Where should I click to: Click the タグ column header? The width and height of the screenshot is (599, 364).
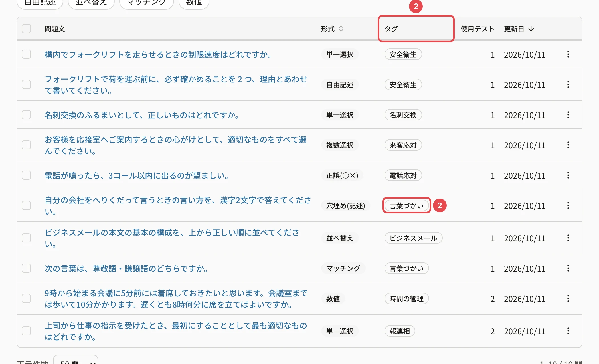point(391,29)
